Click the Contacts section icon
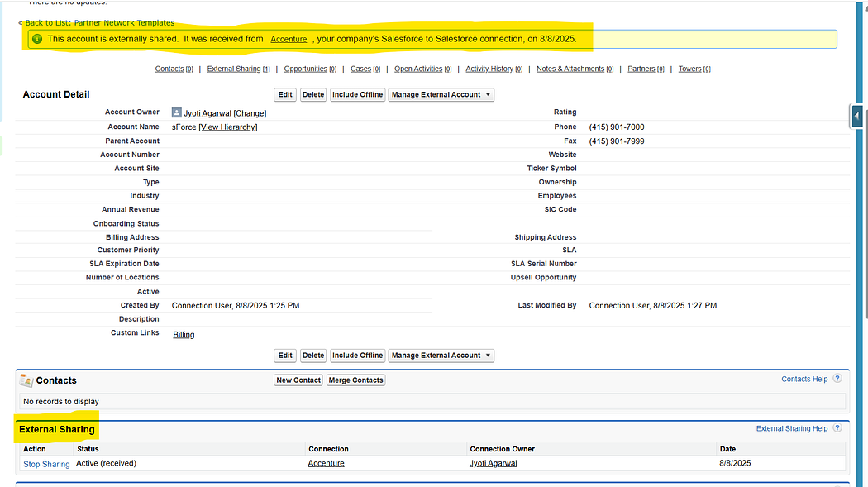This screenshot has height=487, width=868. click(26, 380)
